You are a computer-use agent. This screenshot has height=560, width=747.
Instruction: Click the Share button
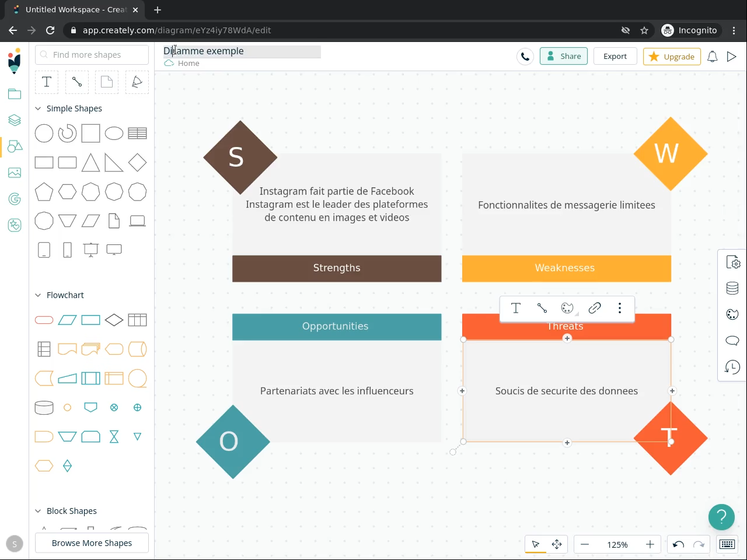564,57
